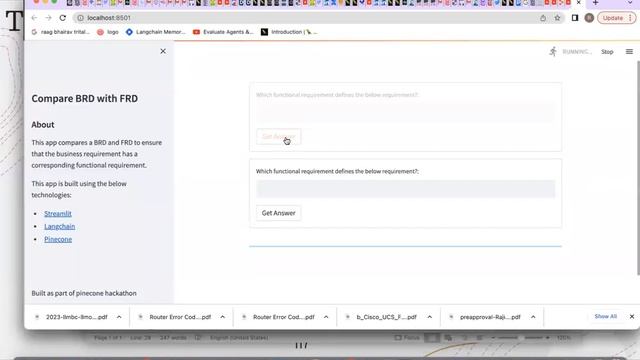Screen dimensions: 640x360
Task: Open the Langchain Memor... bookmark
Action: (x=156, y=32)
